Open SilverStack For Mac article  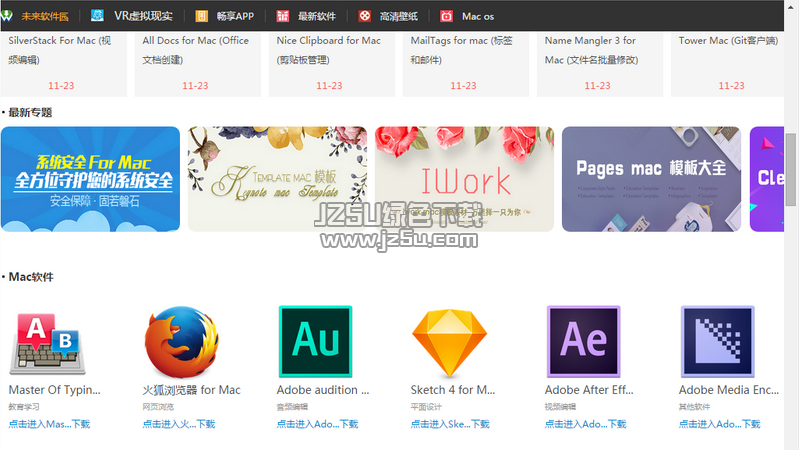pos(60,50)
